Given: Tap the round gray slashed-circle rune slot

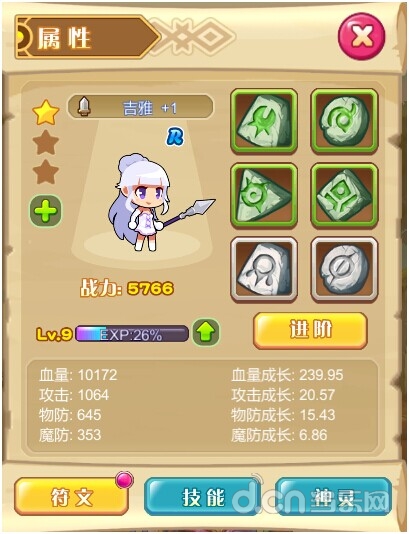Looking at the screenshot, I should coord(344,269).
